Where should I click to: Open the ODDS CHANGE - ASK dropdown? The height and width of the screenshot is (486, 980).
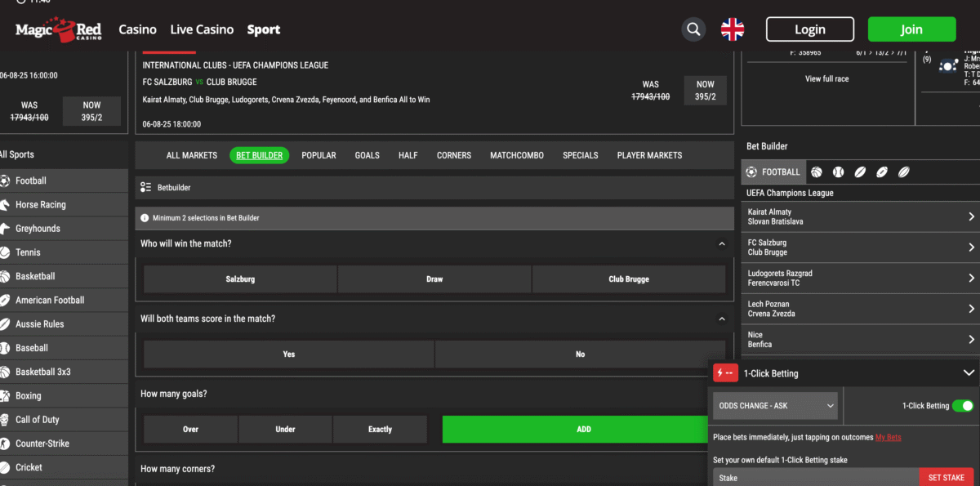pos(777,405)
